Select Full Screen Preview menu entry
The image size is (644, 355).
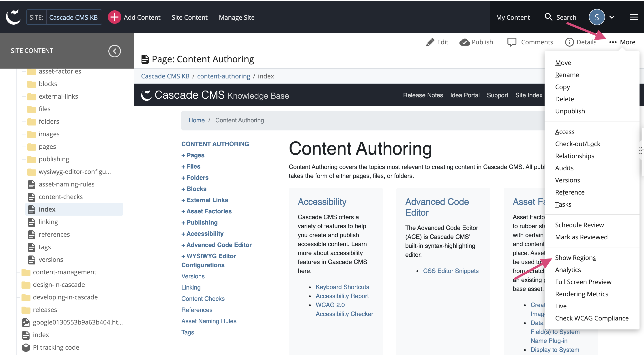583,282
